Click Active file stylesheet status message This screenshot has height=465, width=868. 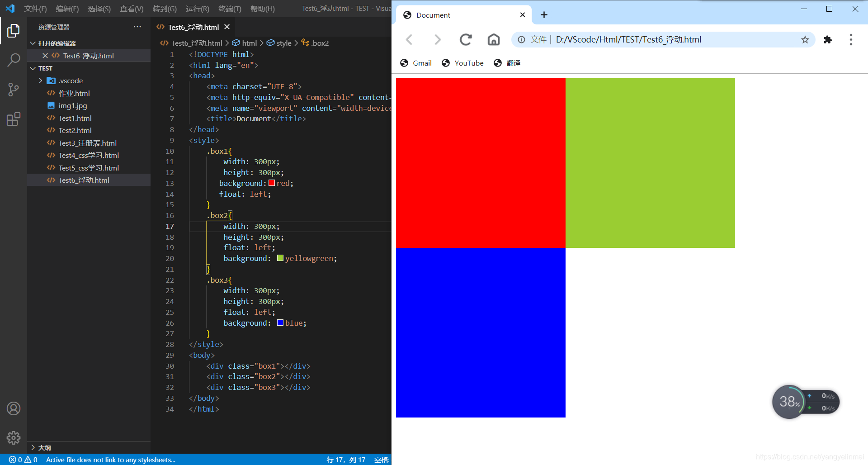click(111, 460)
